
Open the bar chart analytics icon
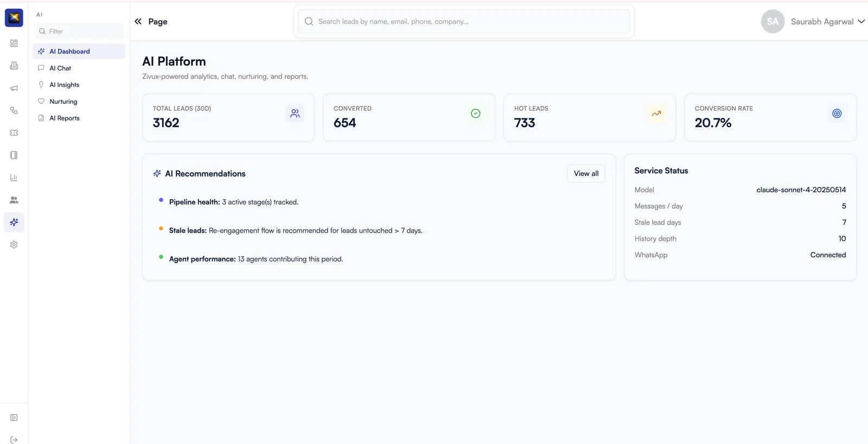(14, 177)
